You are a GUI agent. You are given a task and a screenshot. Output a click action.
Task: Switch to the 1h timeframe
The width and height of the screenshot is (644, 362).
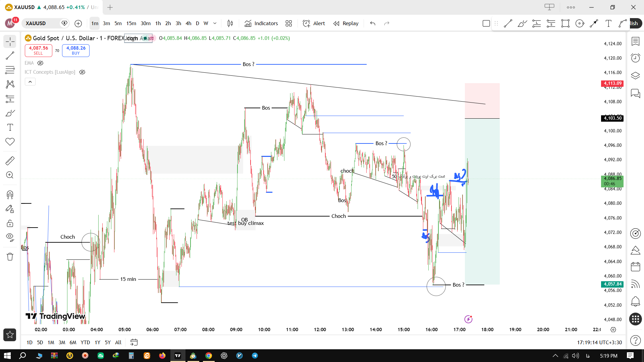coord(158,23)
